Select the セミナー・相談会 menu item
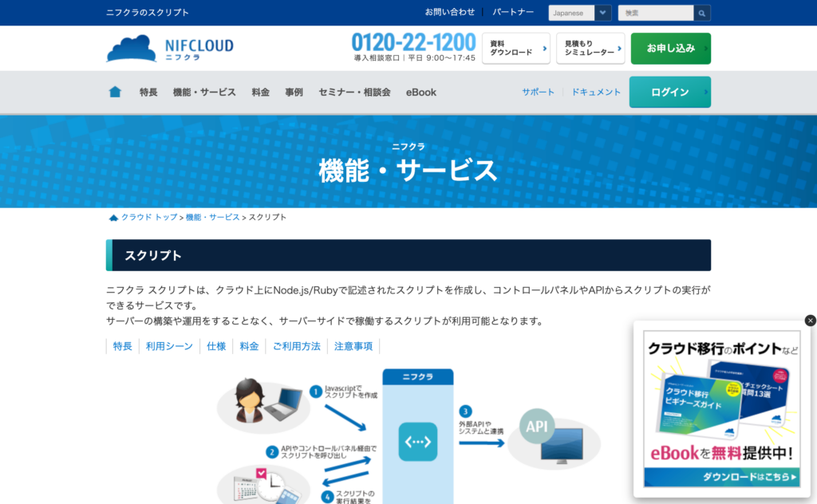The height and width of the screenshot is (504, 817). pos(354,93)
